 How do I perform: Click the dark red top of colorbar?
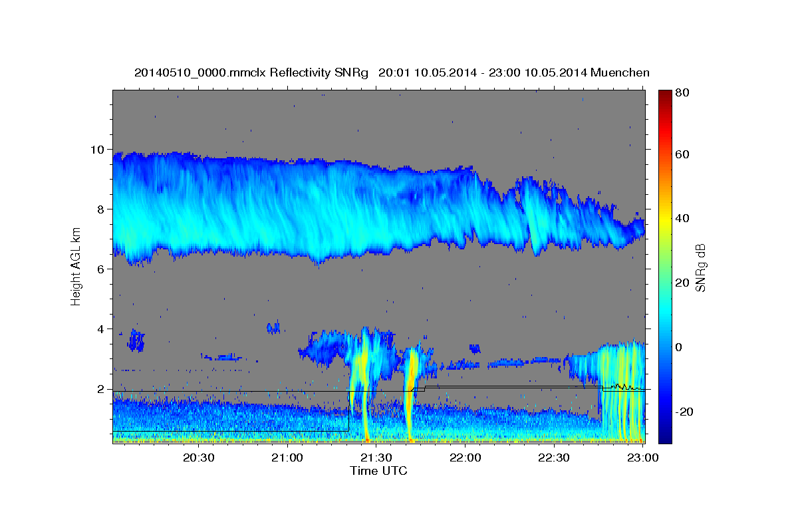[664, 95]
